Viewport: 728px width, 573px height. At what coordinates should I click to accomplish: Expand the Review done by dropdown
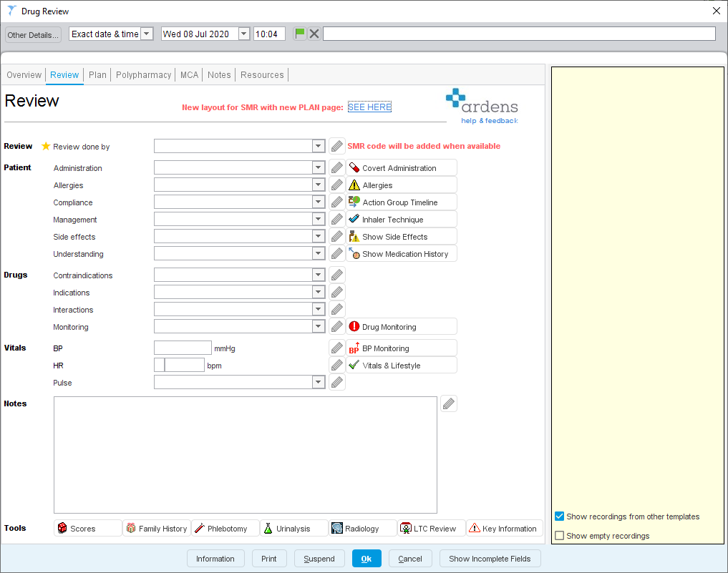(x=317, y=145)
